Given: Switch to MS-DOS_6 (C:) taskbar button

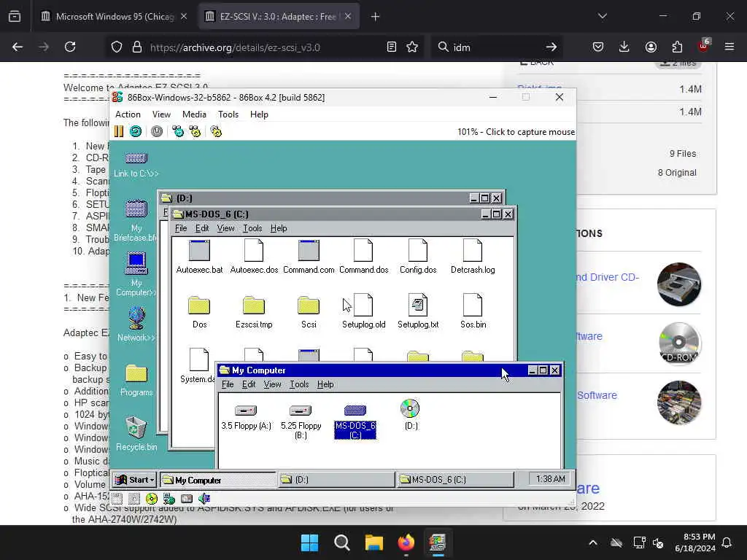Looking at the screenshot, I should [x=455, y=480].
